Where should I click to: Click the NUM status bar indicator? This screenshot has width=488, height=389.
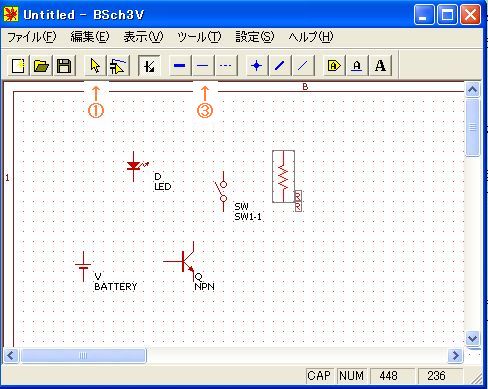[x=351, y=376]
